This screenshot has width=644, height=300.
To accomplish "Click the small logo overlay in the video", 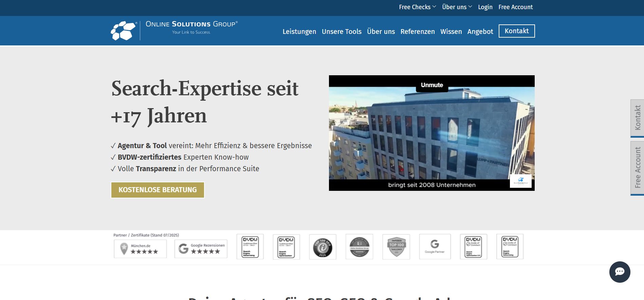I will pos(521,181).
